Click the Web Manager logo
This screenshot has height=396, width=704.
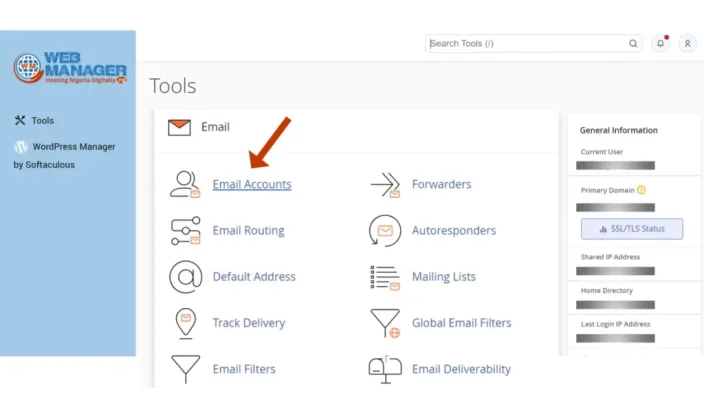[x=70, y=68]
